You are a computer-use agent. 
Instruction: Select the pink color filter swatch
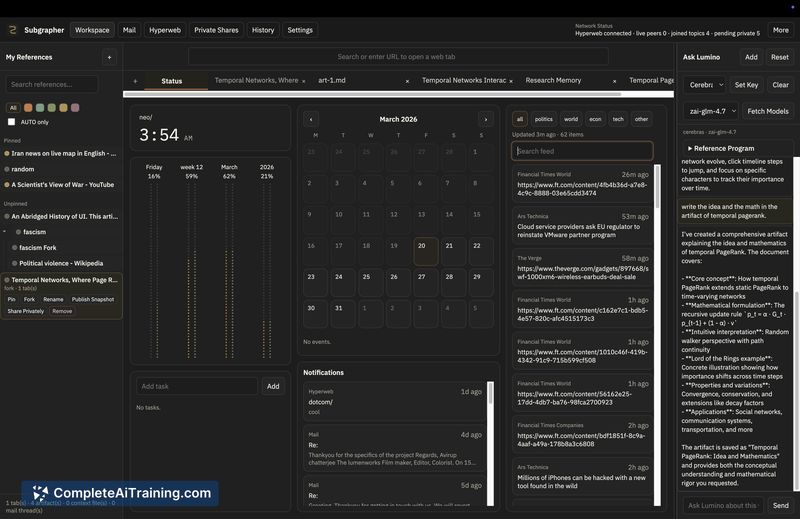coord(75,108)
